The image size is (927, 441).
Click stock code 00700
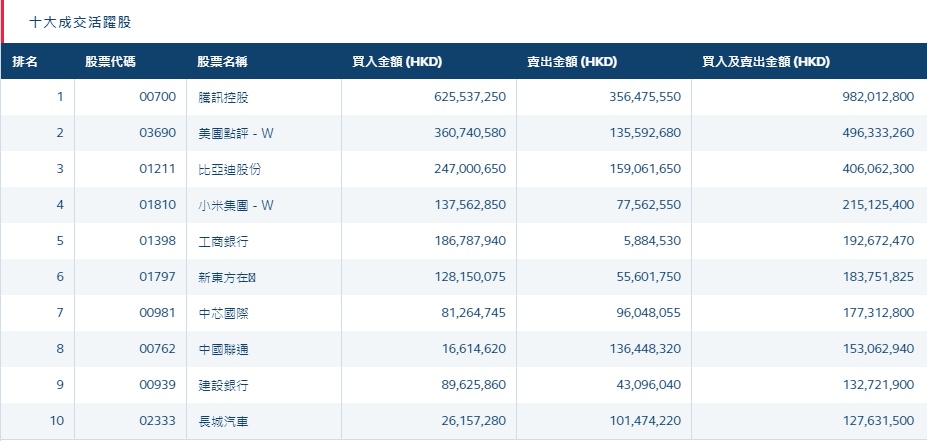[x=157, y=98]
